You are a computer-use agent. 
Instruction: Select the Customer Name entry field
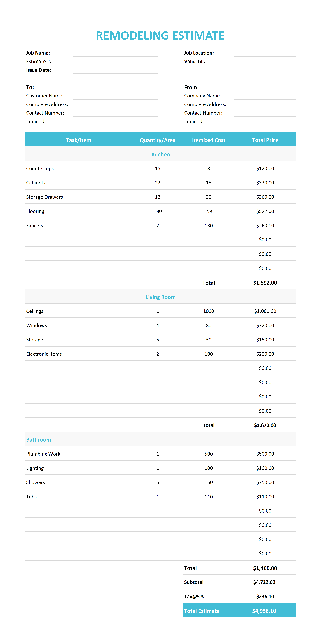(115, 95)
